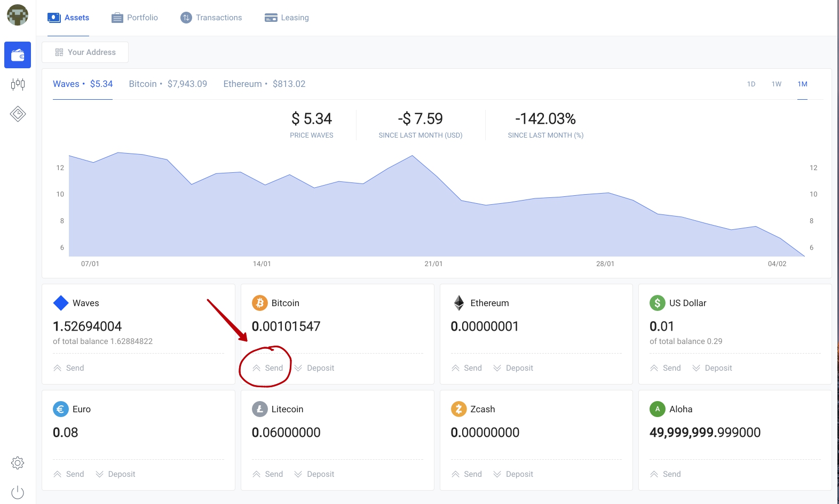Image resolution: width=839 pixels, height=504 pixels.
Task: Switch to the Assets tab
Action: (x=68, y=18)
